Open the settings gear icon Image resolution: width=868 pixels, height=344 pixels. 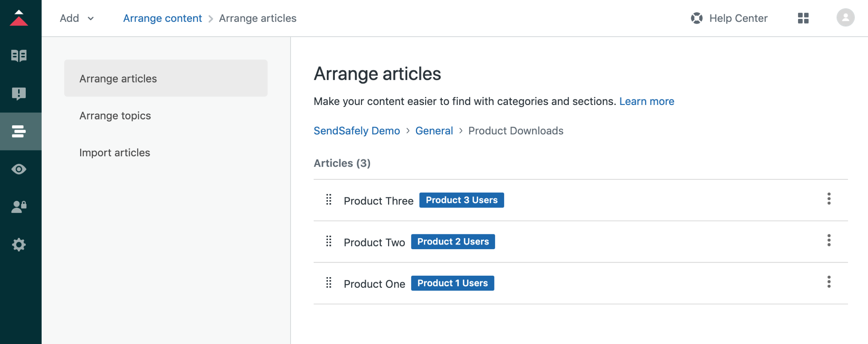pos(19,244)
